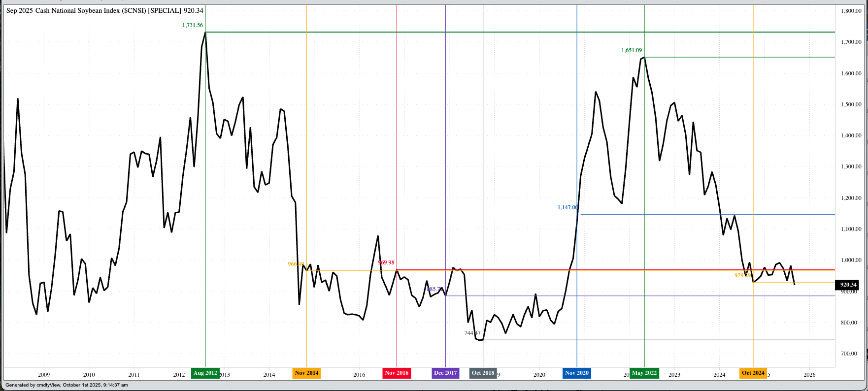Click the May 2022 green date marker
Image resolution: width=868 pixels, height=391 pixels.
point(644,373)
